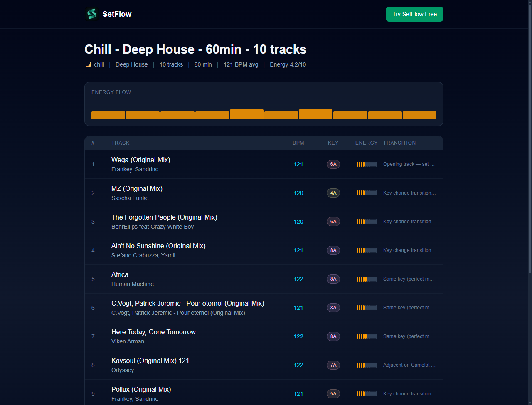Sort by the TRACK column header
The height and width of the screenshot is (405, 532).
pos(120,143)
